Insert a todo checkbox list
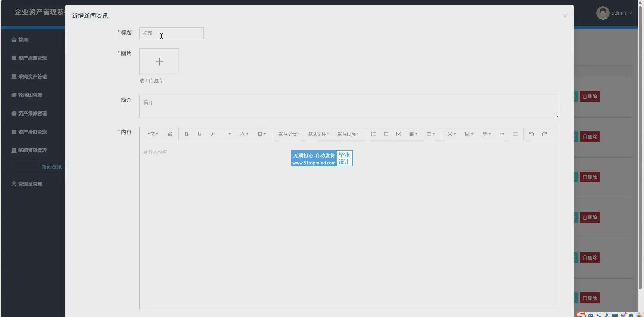The height and width of the screenshot is (317, 644). pos(399,134)
